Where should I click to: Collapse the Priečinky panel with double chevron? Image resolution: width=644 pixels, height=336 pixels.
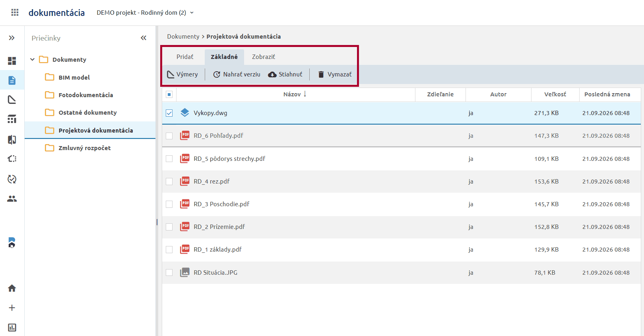click(x=144, y=38)
